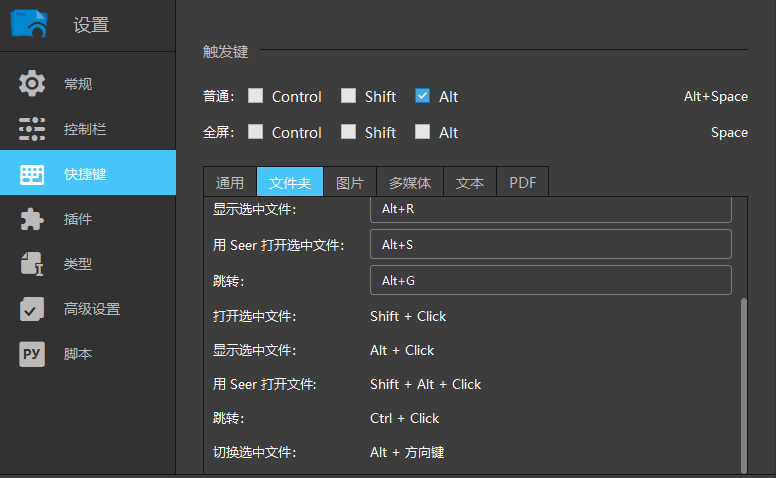Click the 用 Seer 打开选中文件 label
Image resolution: width=776 pixels, height=478 pixels.
tap(279, 245)
